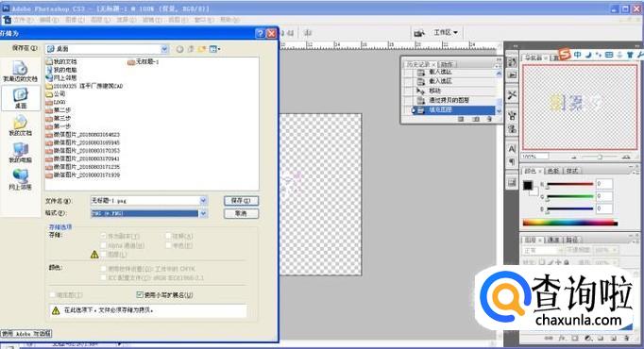The height and width of the screenshot is (349, 644).
Task: Open the Tool Presets collapsed panel icon
Action: pos(512,95)
